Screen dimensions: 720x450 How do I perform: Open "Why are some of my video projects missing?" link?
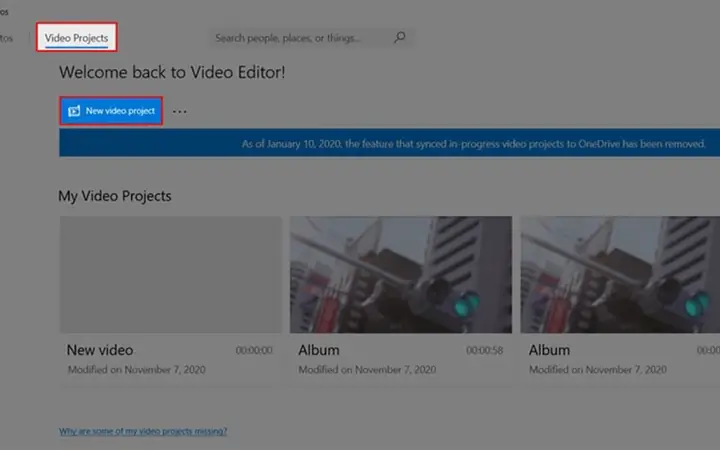(143, 431)
